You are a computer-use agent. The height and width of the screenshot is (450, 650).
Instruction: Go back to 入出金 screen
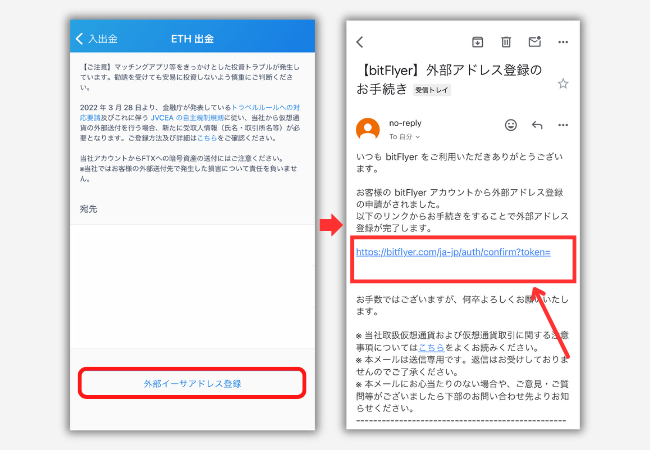tap(97, 39)
